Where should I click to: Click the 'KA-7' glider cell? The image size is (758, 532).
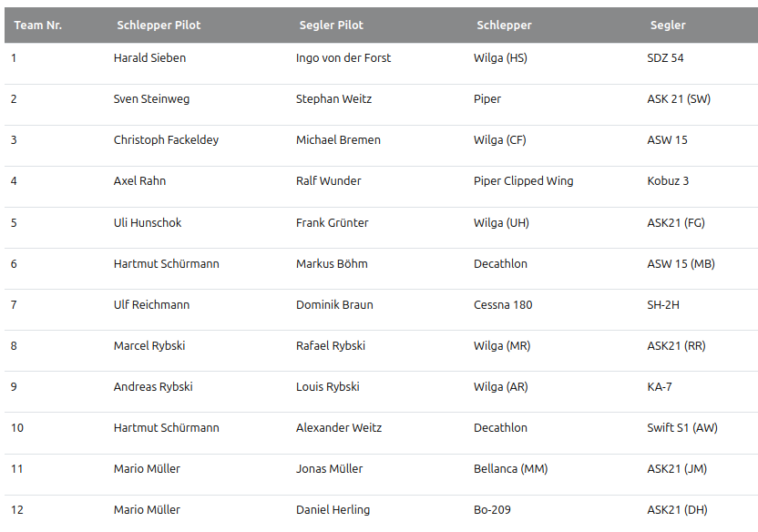coord(660,387)
